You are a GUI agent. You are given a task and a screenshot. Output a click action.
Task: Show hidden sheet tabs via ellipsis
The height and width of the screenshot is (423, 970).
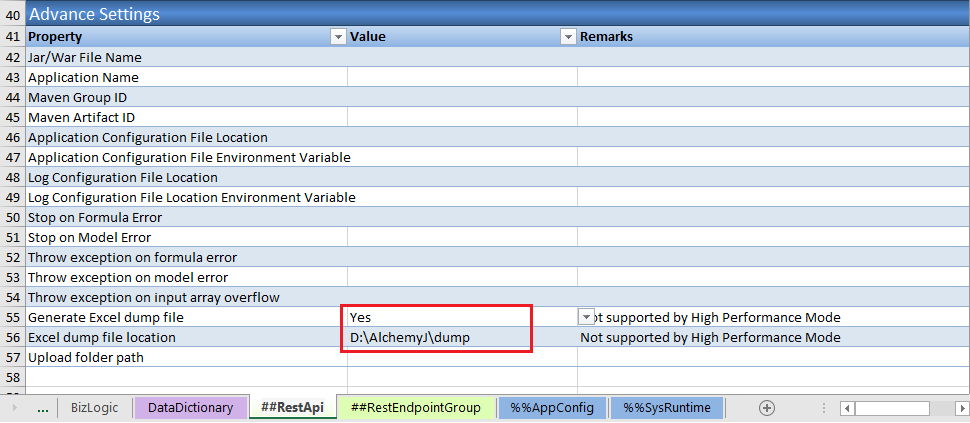click(x=42, y=408)
